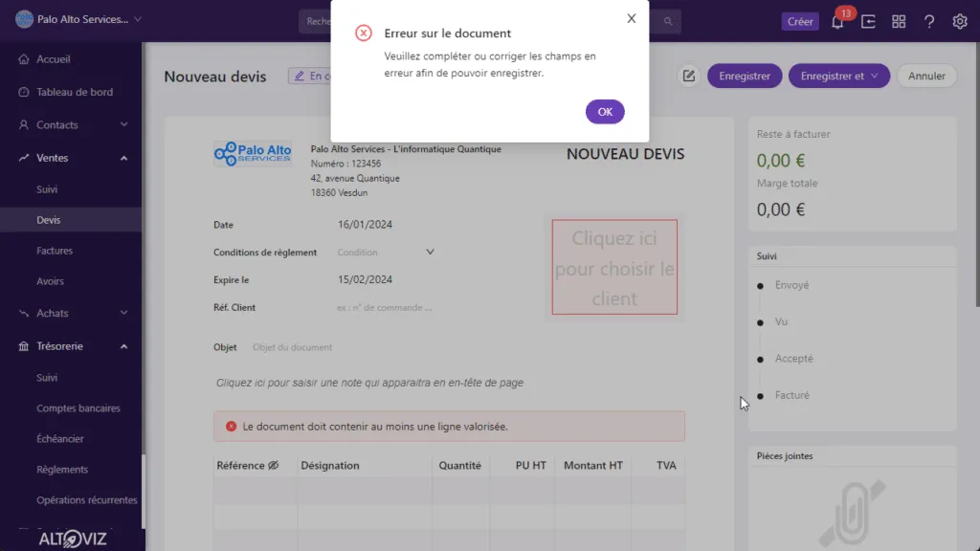Click the Achats trend-down icon
The width and height of the screenshot is (980, 551).
click(x=24, y=313)
